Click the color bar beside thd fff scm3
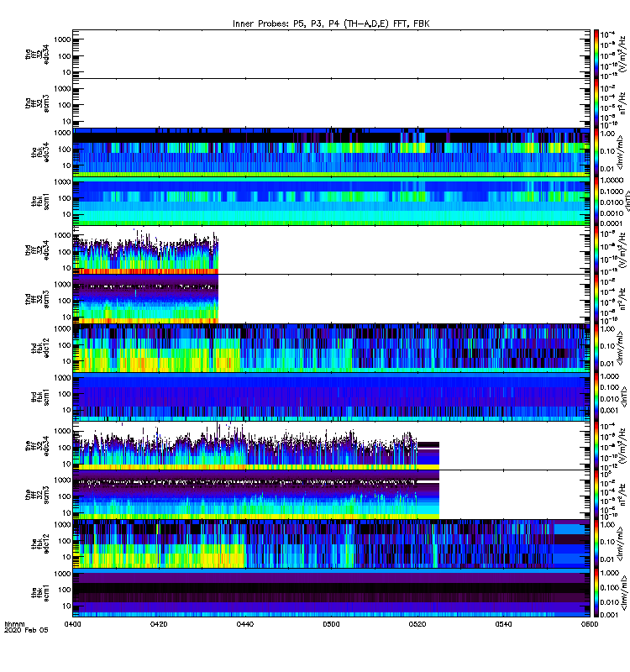Screen dimensions: 630x672 (x=596, y=299)
